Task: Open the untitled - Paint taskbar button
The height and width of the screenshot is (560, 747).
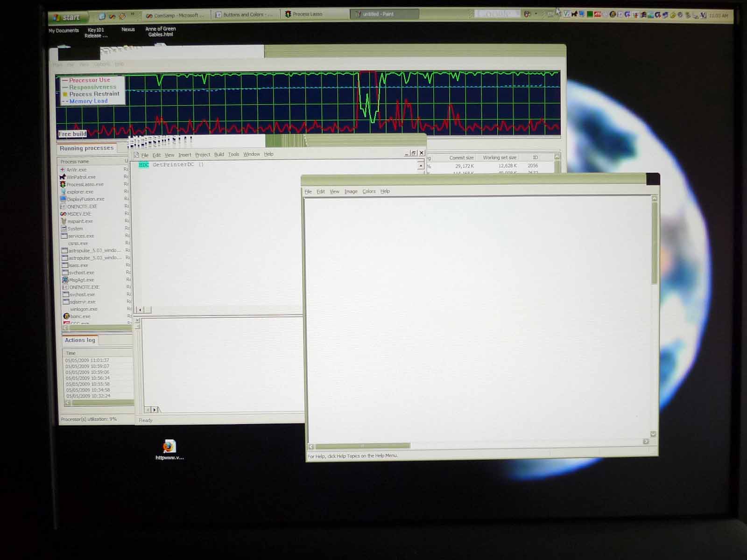Action: click(x=377, y=14)
